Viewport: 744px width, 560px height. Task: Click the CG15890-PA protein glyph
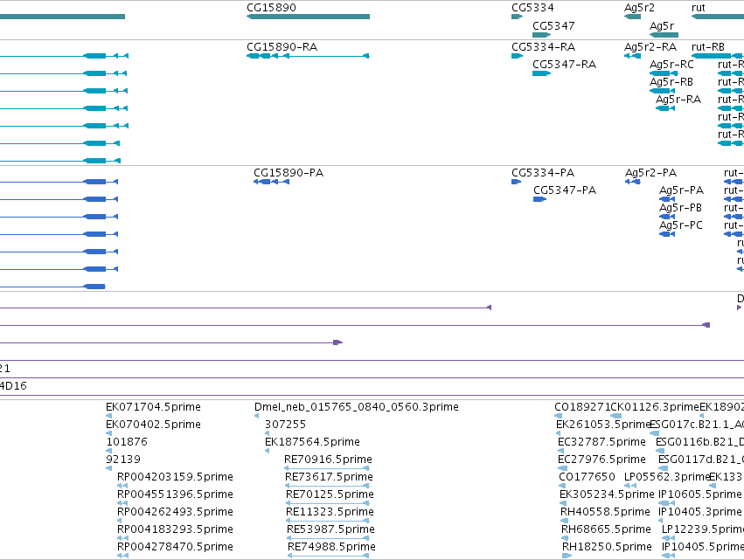tap(271, 182)
